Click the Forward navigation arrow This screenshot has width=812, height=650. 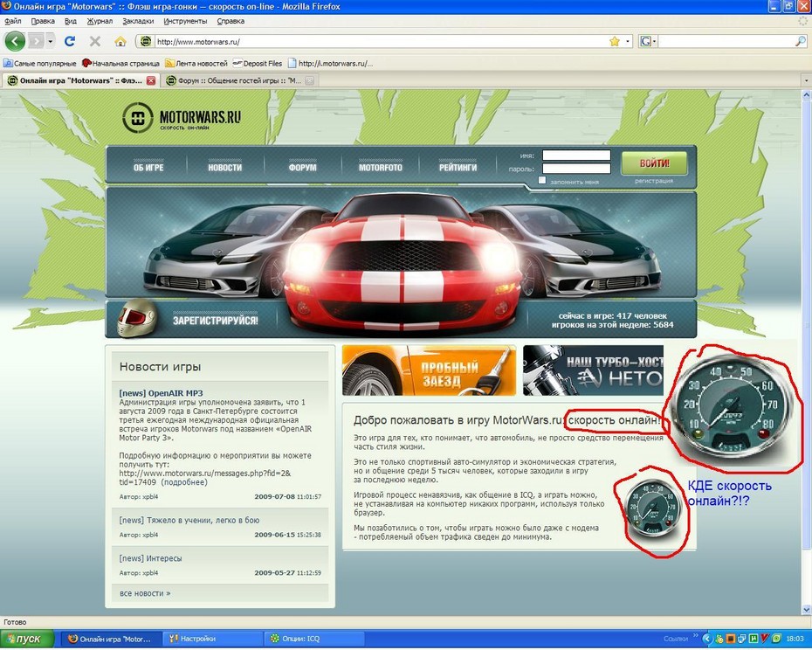pos(37,41)
